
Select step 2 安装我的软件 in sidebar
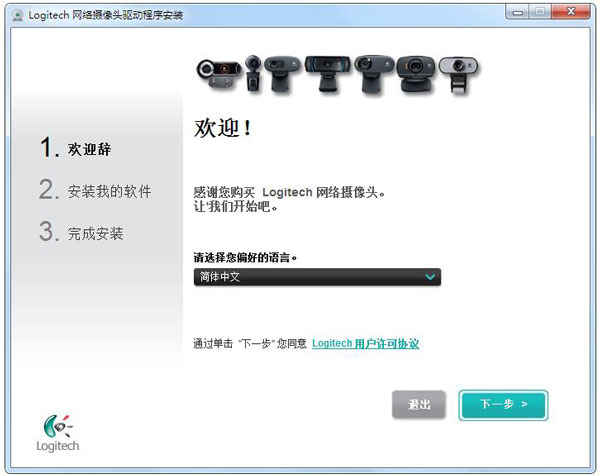tap(108, 191)
